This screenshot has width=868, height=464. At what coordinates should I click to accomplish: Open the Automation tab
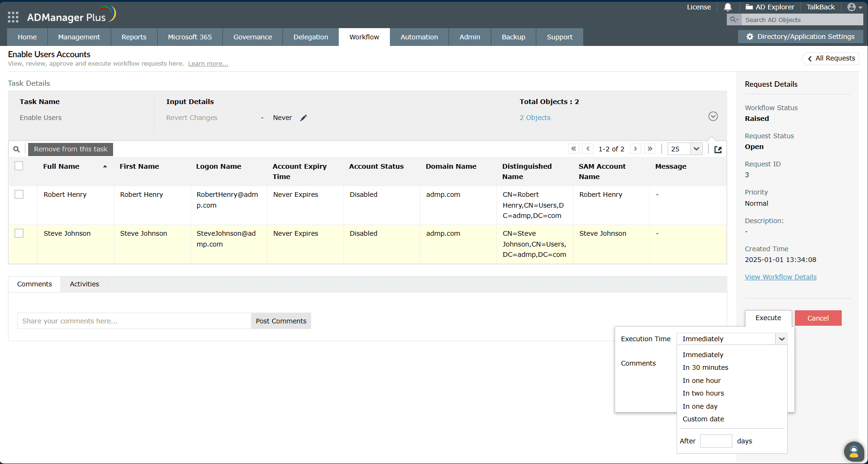click(419, 37)
